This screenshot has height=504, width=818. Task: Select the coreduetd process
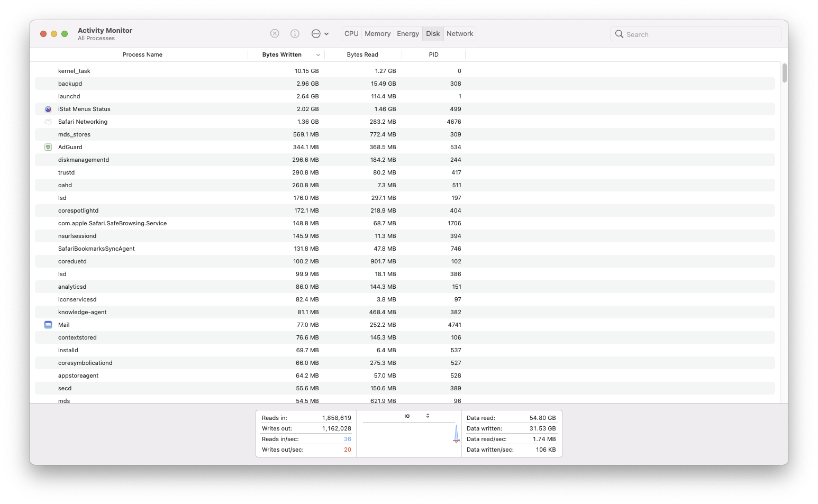click(405, 261)
